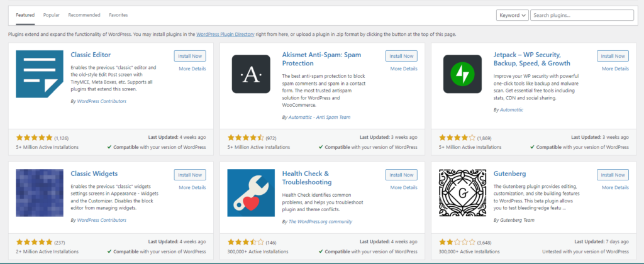Click the compatible checkmark on Akismet card
The height and width of the screenshot is (264, 644).
321,147
